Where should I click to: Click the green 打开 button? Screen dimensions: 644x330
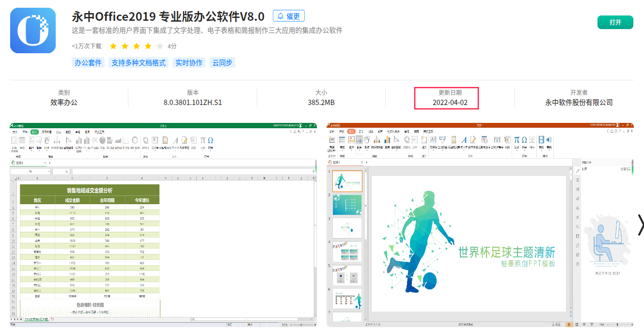[x=615, y=22]
